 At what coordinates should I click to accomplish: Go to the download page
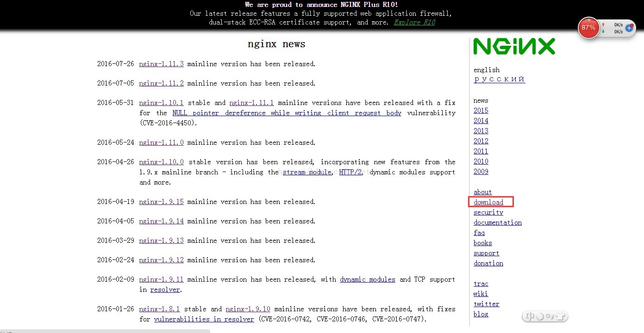coord(488,202)
